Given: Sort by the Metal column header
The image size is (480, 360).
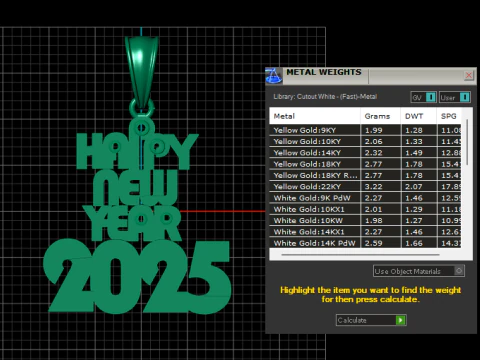Looking at the screenshot, I should tap(315, 116).
